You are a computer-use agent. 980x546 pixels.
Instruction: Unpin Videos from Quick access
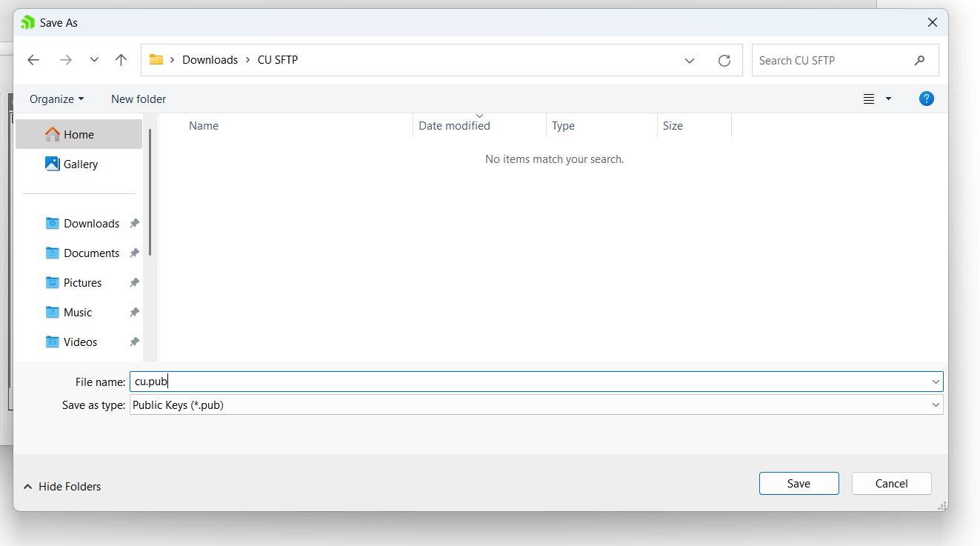click(x=134, y=342)
